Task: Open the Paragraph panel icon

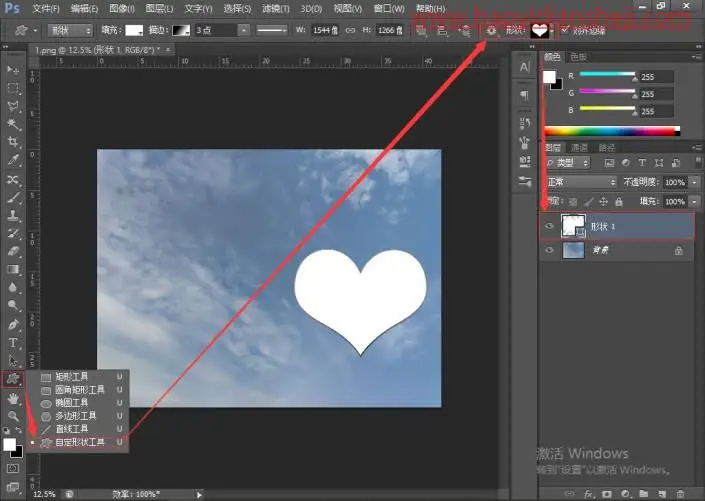Action: [524, 95]
